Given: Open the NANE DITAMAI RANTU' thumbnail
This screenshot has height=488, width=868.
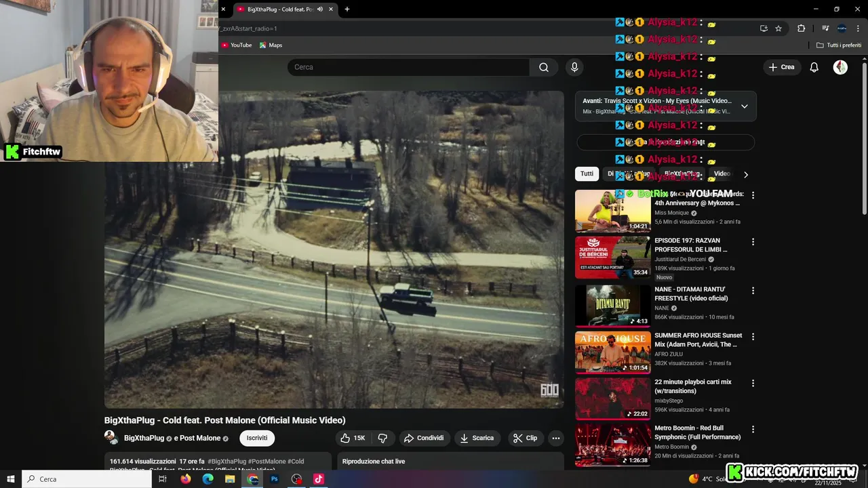Looking at the screenshot, I should click(x=613, y=306).
